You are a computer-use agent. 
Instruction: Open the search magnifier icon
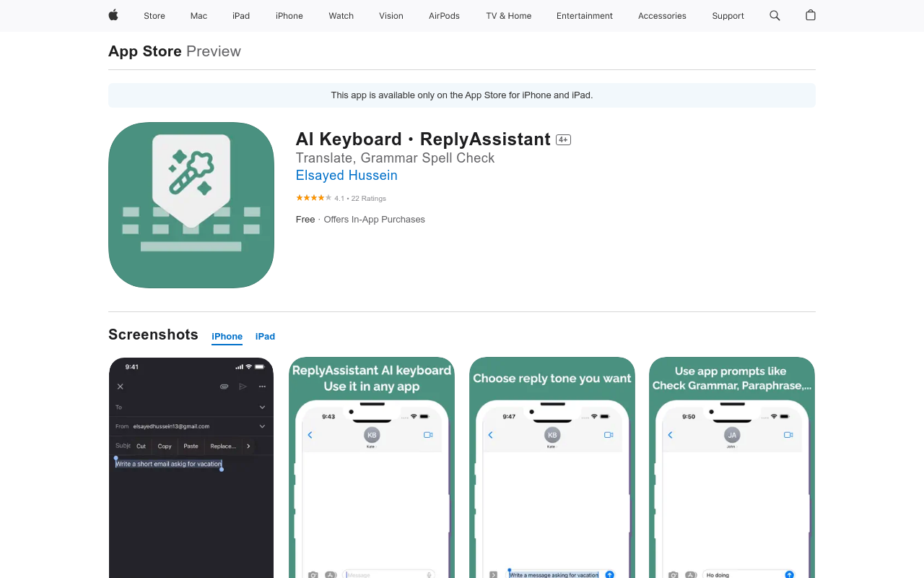[775, 15]
